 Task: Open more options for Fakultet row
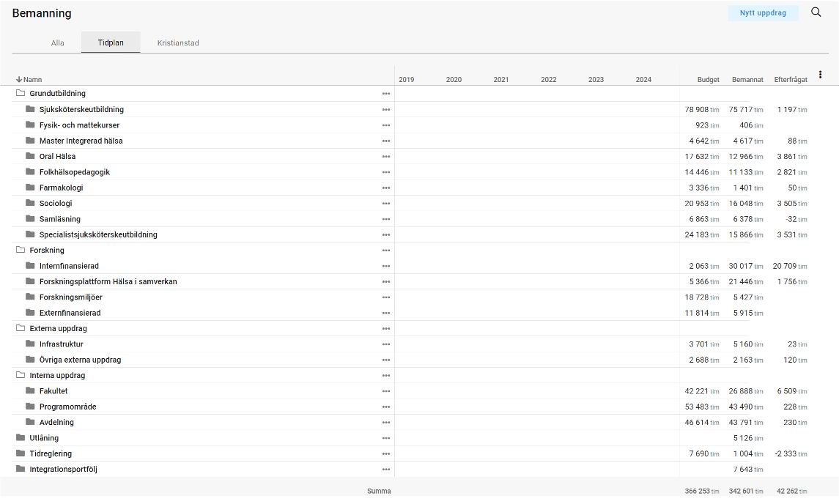click(385, 391)
